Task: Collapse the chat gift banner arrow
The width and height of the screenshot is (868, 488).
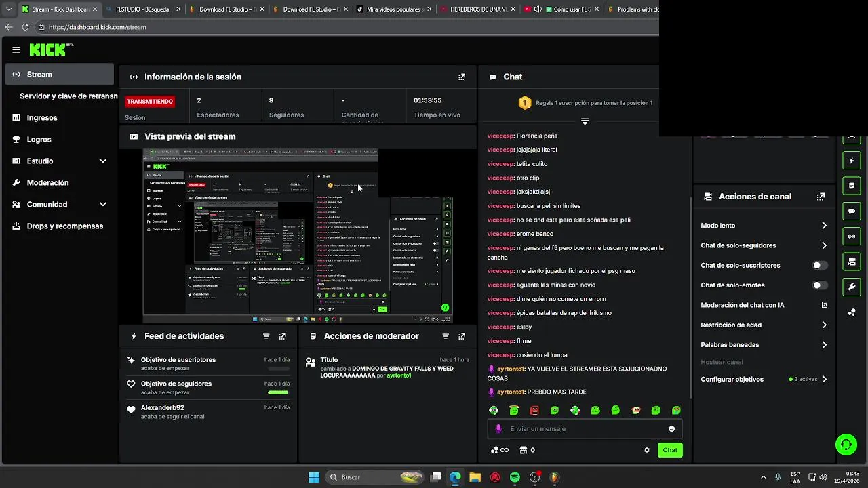Action: 585,121
